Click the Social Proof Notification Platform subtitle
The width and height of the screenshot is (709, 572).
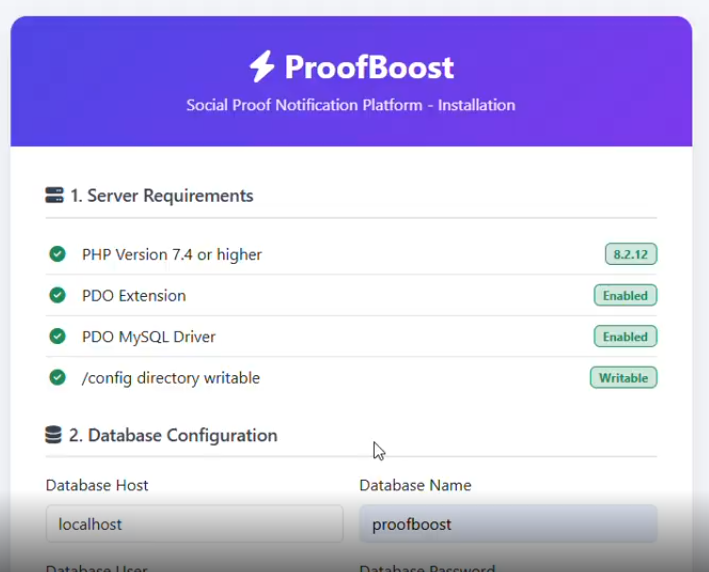click(x=351, y=105)
